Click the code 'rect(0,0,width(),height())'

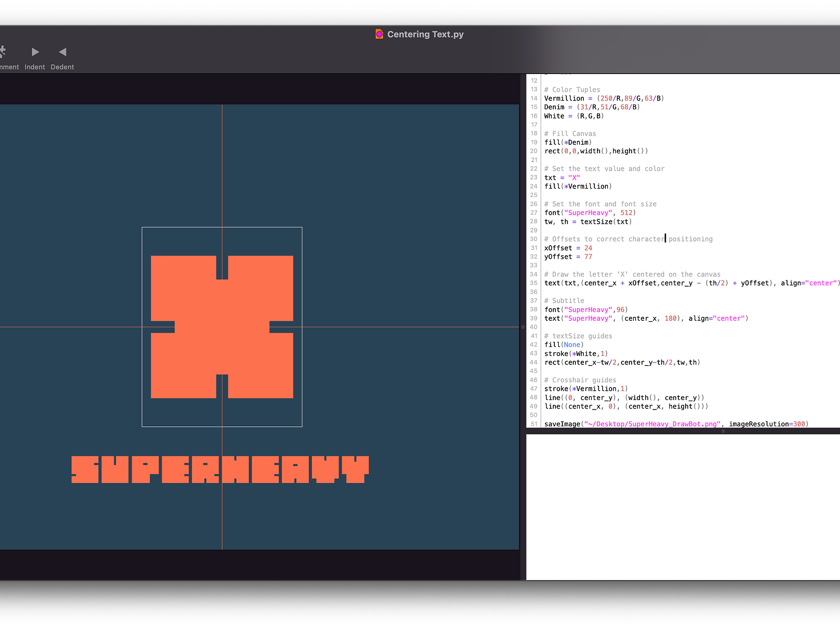[x=596, y=151]
